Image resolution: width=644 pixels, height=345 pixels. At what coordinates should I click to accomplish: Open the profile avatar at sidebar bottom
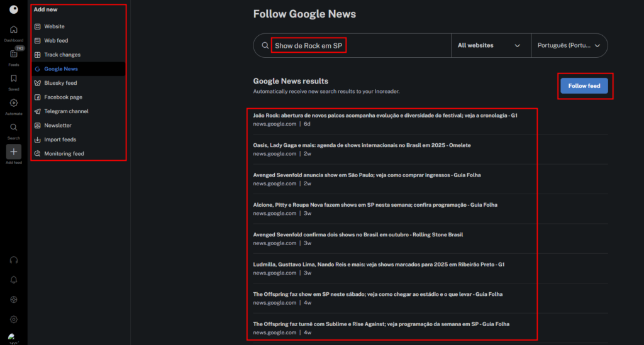tap(13, 338)
